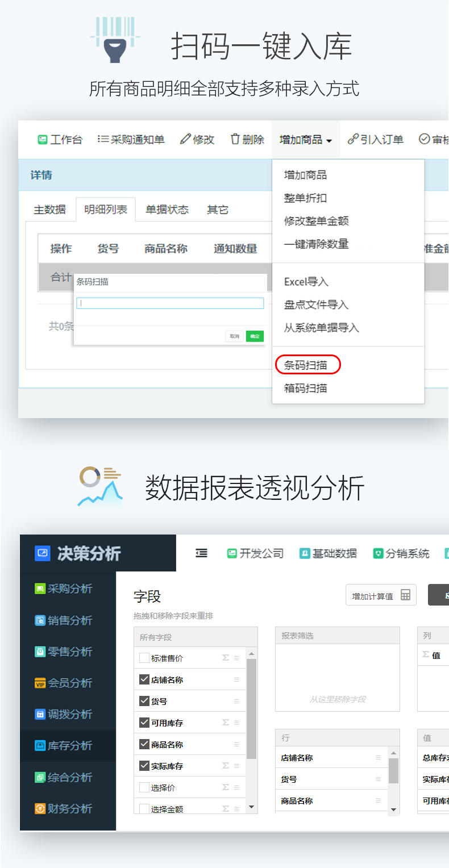This screenshot has width=449, height=868.
Task: Toggle the hamburger menu icon beside 决策分析
Action: pyautogui.click(x=201, y=553)
